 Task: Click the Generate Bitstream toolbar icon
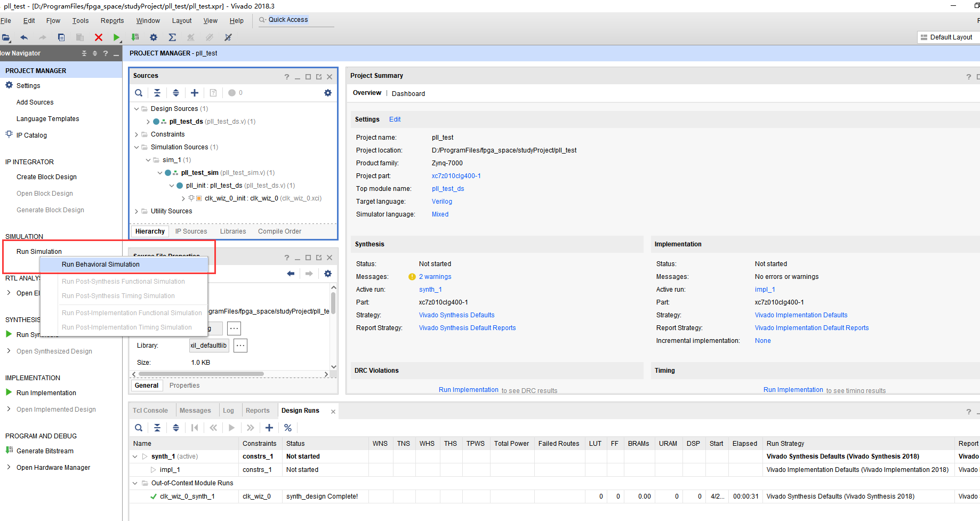tap(135, 37)
